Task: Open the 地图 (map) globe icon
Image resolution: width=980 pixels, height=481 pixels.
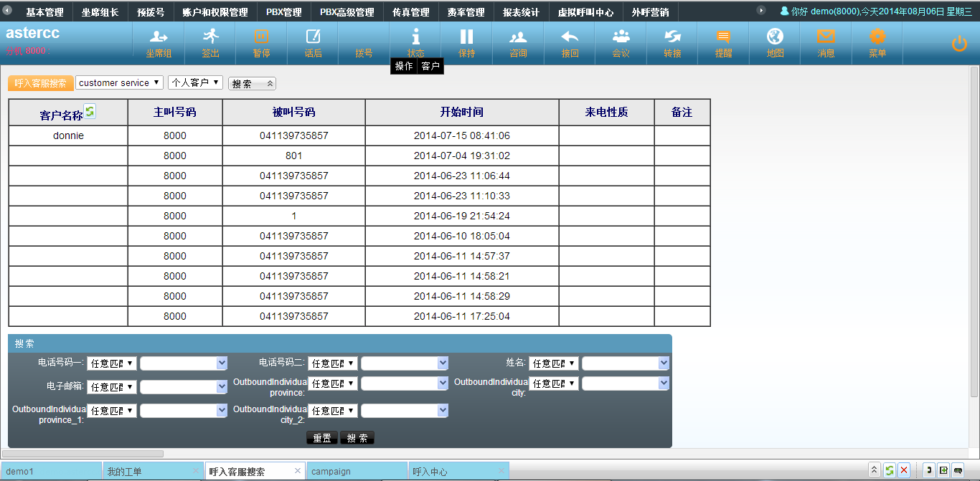Action: (775, 42)
